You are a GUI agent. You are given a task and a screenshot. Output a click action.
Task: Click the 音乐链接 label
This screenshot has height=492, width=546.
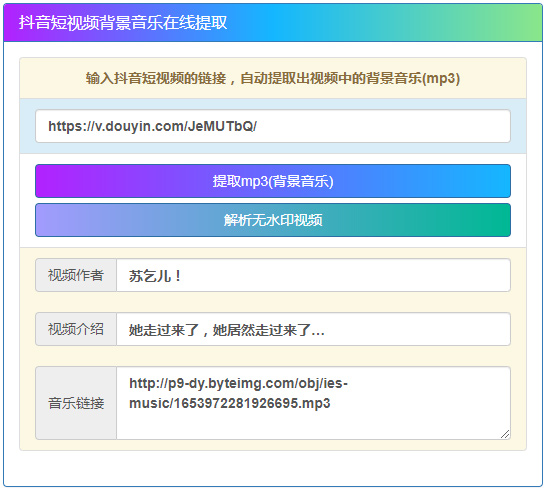pyautogui.click(x=76, y=403)
